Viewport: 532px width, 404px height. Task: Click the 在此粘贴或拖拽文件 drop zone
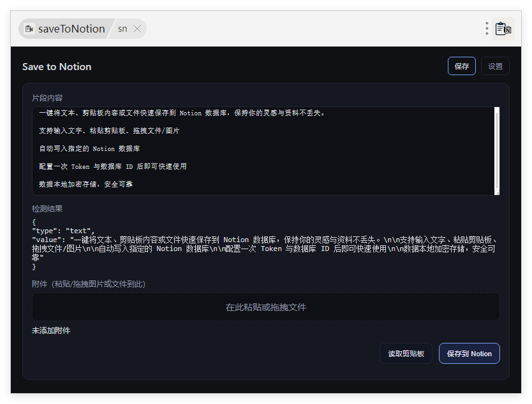click(x=265, y=307)
